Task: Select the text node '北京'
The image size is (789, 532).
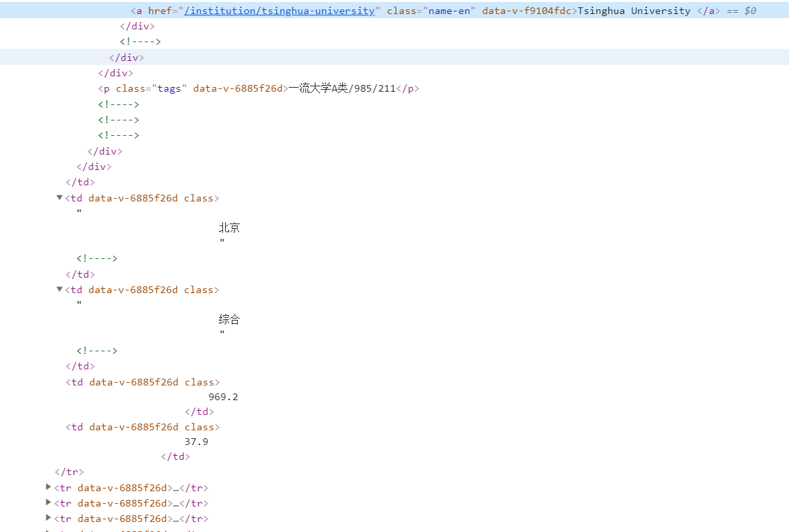Action: pos(230,228)
